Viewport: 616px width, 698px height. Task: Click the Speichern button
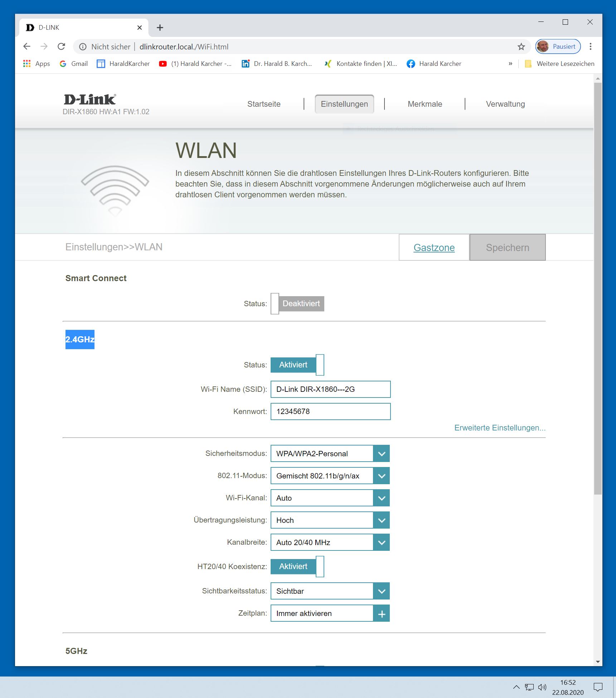508,247
